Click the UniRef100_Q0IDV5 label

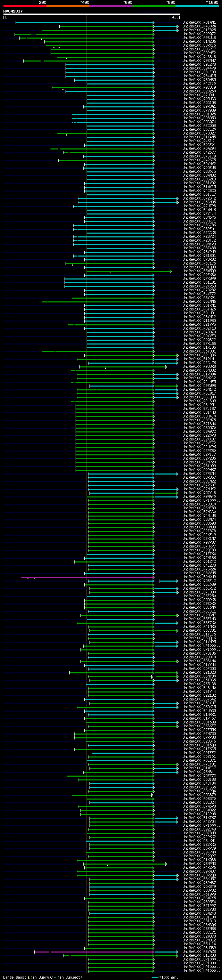[x=199, y=114]
